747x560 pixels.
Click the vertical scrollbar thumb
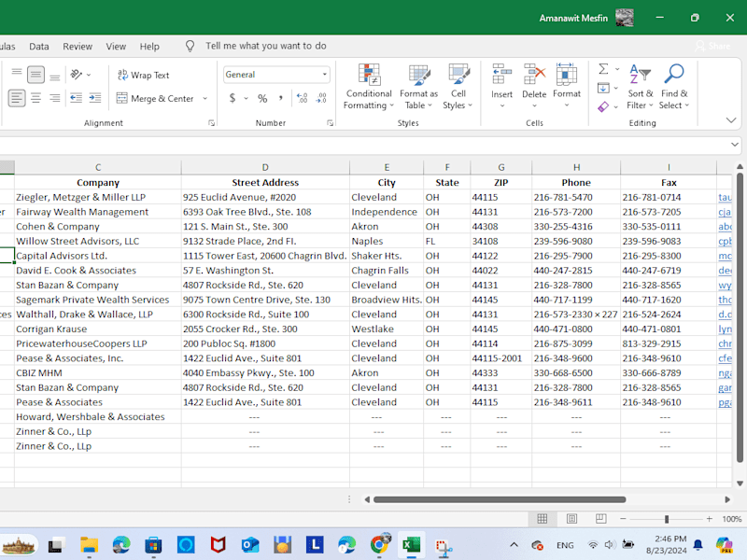(740, 317)
